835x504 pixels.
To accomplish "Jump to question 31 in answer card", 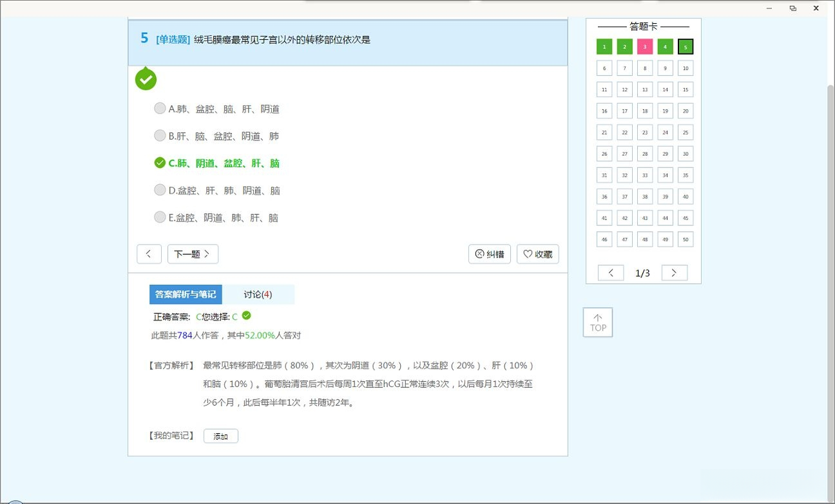I will click(x=604, y=175).
